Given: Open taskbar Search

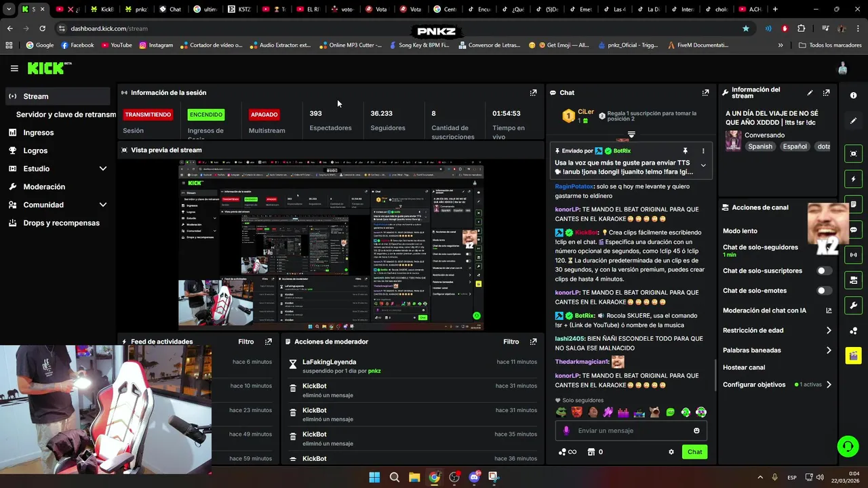Looking at the screenshot, I should pyautogui.click(x=395, y=477).
